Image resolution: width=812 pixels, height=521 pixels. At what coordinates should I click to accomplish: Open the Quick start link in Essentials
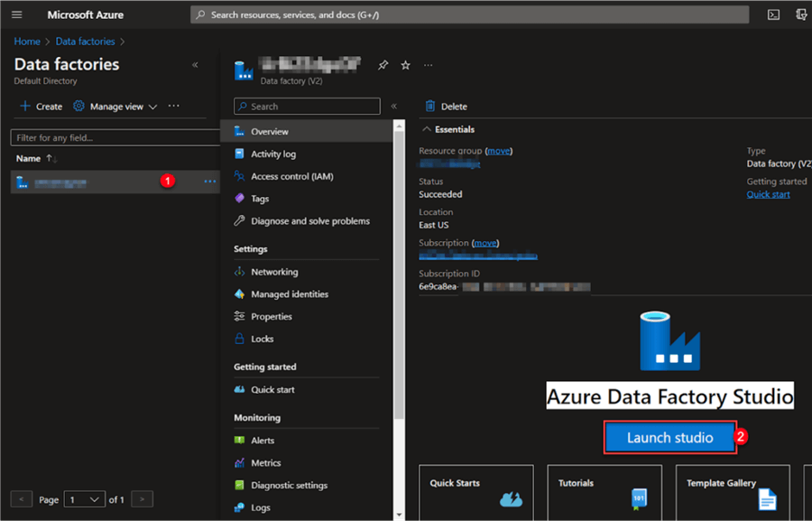tap(768, 194)
